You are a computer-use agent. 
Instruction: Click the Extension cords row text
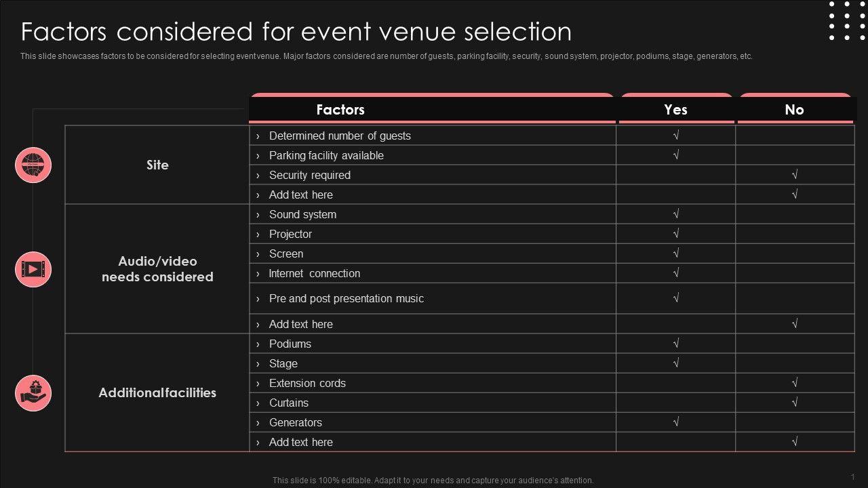click(x=307, y=383)
